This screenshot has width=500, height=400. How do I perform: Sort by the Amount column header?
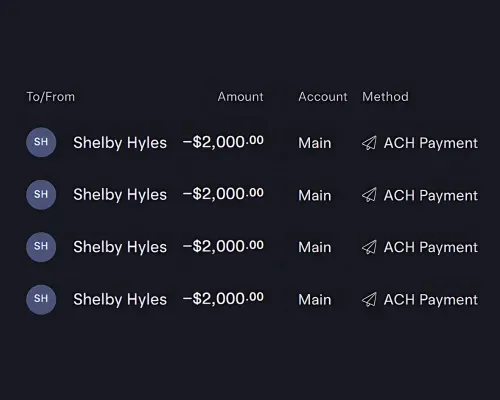(240, 97)
